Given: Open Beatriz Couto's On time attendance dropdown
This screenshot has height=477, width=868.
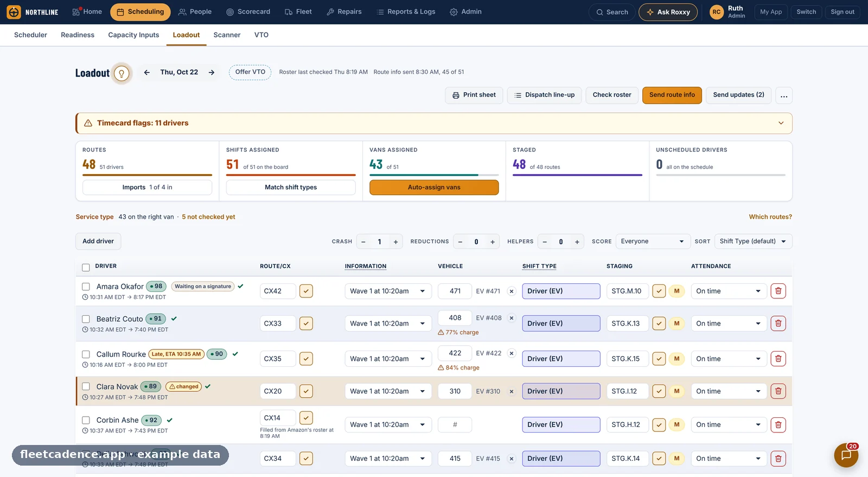Looking at the screenshot, I should click(x=729, y=323).
